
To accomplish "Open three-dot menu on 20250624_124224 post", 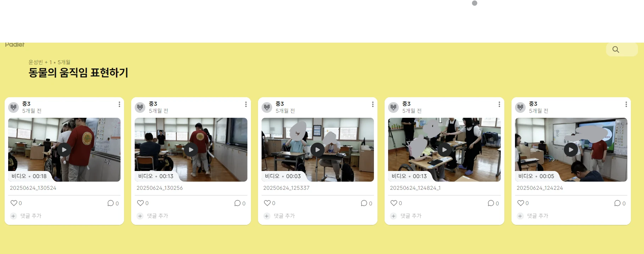I will [x=626, y=104].
